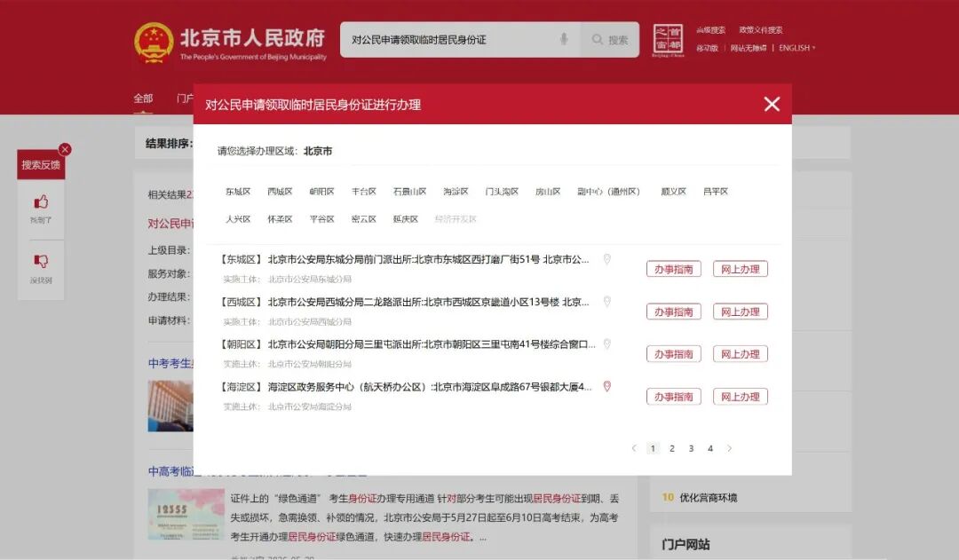Image resolution: width=959 pixels, height=560 pixels.
Task: Select 大兴区 district filter
Action: pos(238,219)
